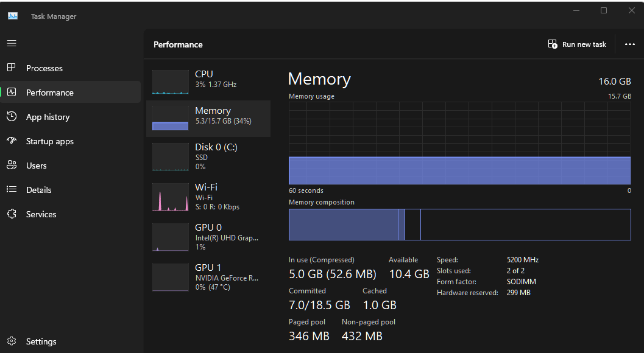This screenshot has width=644, height=353.
Task: Click the 5200 MHz speed value
Action: pos(522,260)
